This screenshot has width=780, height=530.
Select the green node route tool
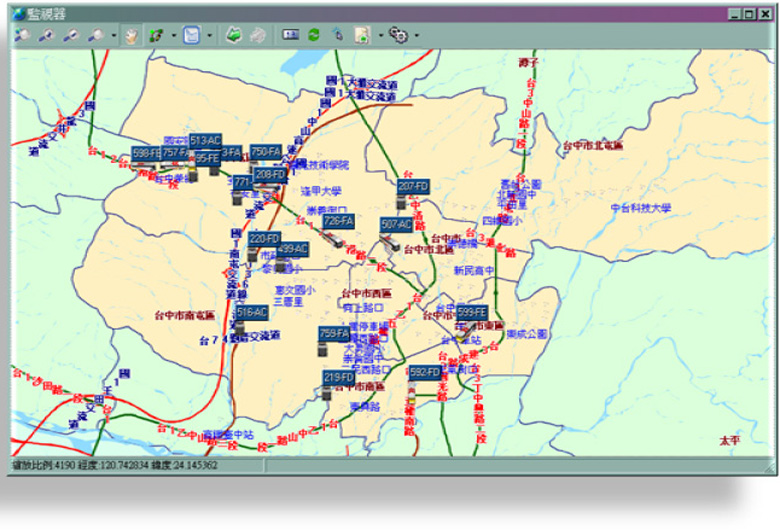tap(157, 35)
